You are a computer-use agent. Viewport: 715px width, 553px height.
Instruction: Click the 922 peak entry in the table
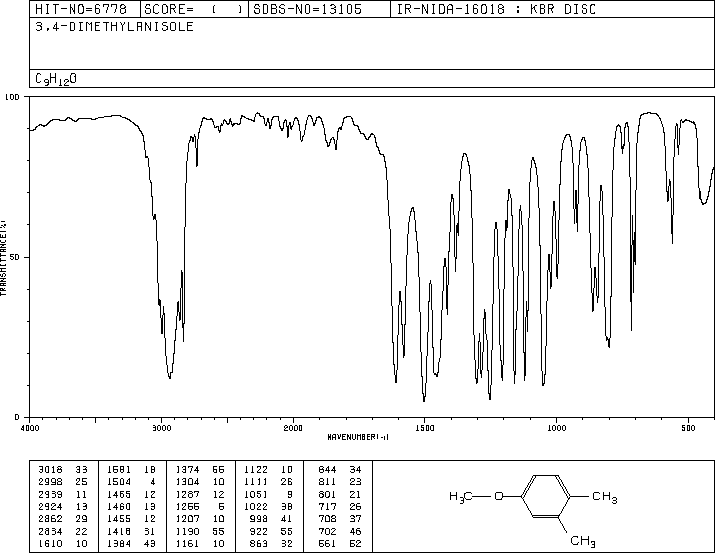click(271, 532)
